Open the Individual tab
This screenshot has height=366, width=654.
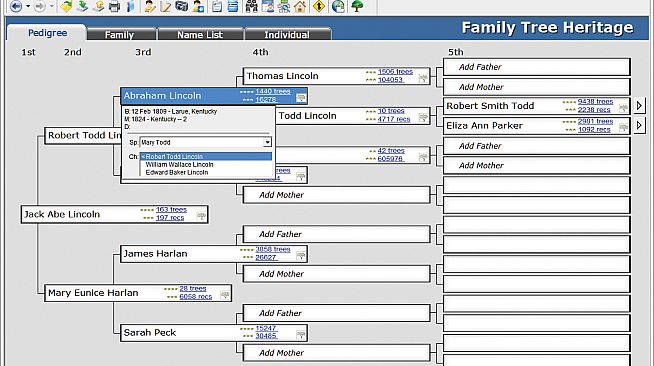coord(287,35)
